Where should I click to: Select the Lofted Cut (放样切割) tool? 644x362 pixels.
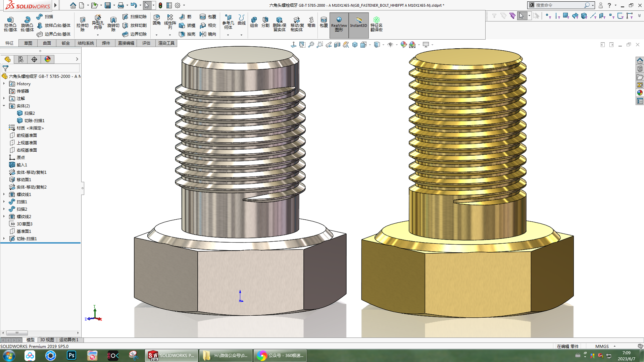coord(135,25)
